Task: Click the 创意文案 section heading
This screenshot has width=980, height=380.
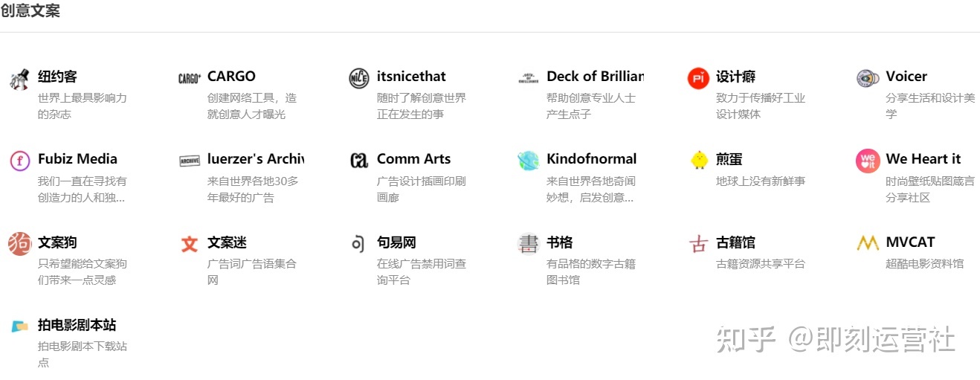Action: pos(30,10)
